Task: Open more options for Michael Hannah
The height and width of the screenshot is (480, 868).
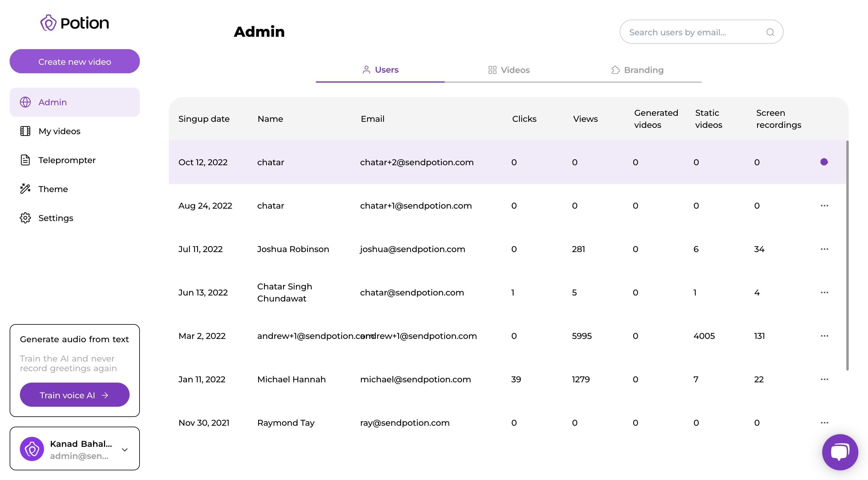Action: click(x=825, y=380)
